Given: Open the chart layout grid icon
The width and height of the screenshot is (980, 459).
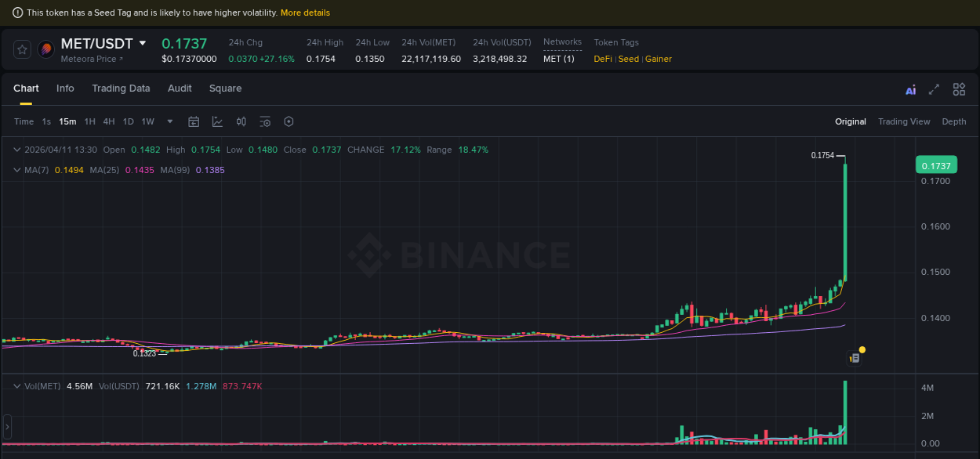Looking at the screenshot, I should point(959,90).
